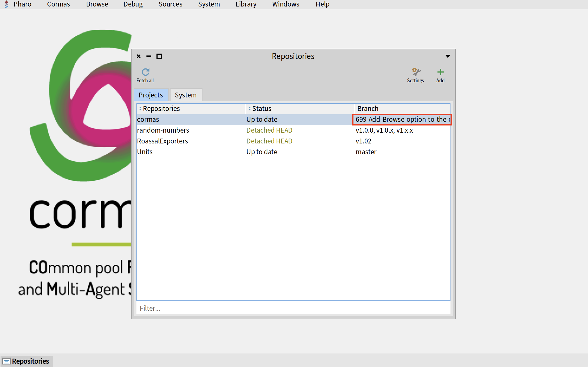Click the Pharo lighthouse logo icon
The height and width of the screenshot is (367, 588).
pyautogui.click(x=6, y=4)
